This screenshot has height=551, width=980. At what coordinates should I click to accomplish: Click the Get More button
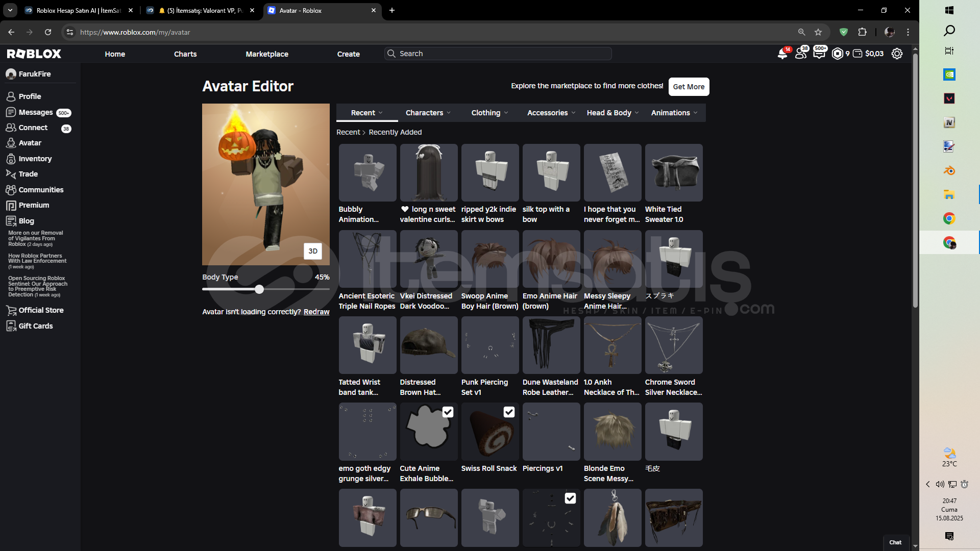pos(689,87)
